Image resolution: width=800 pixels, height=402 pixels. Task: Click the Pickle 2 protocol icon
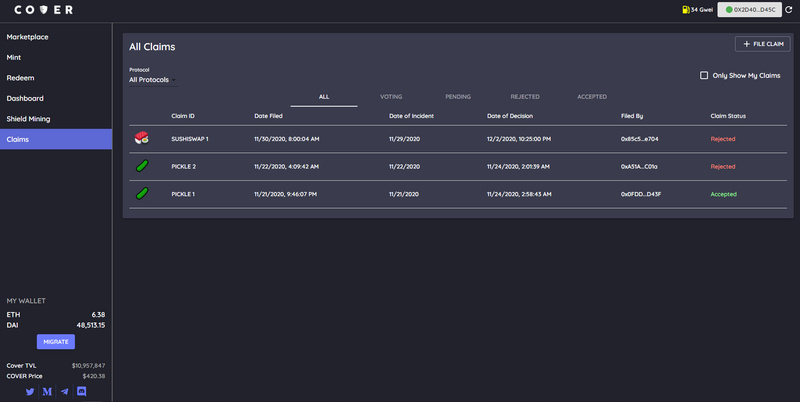click(142, 166)
